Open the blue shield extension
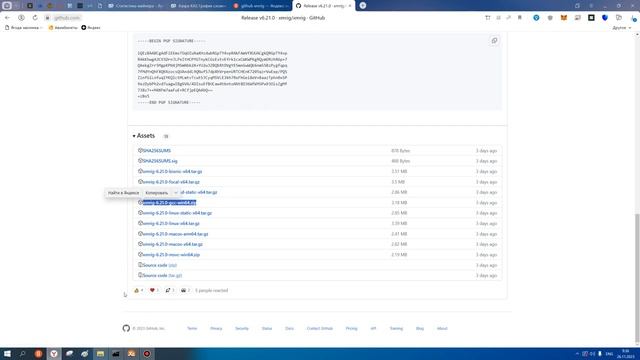The height and width of the screenshot is (360, 640). coord(605,18)
